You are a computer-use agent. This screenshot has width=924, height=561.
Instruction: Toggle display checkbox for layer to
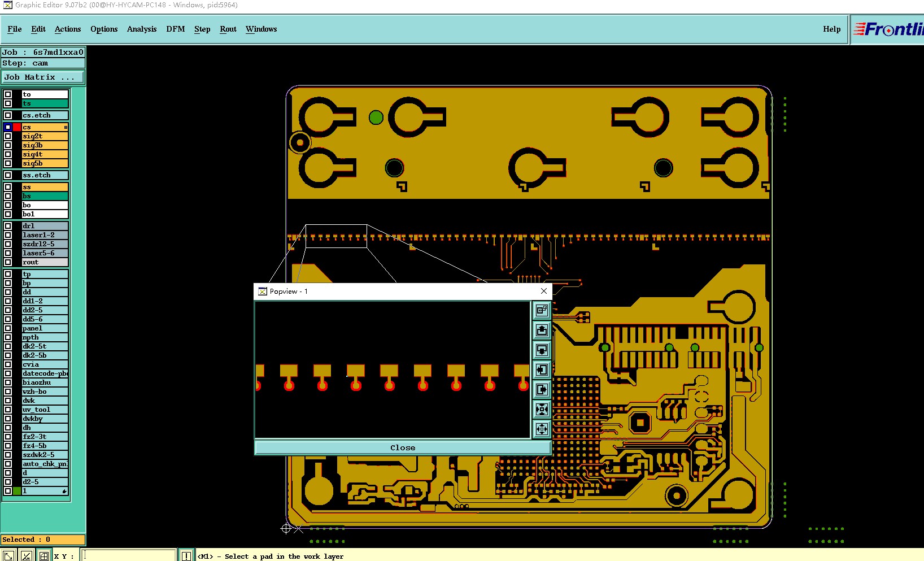click(8, 94)
